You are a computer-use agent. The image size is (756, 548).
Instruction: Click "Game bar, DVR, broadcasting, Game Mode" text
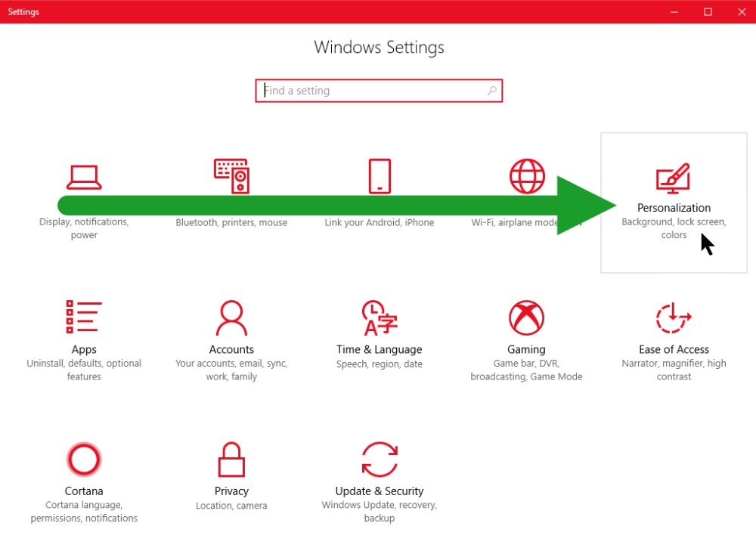[526, 370]
